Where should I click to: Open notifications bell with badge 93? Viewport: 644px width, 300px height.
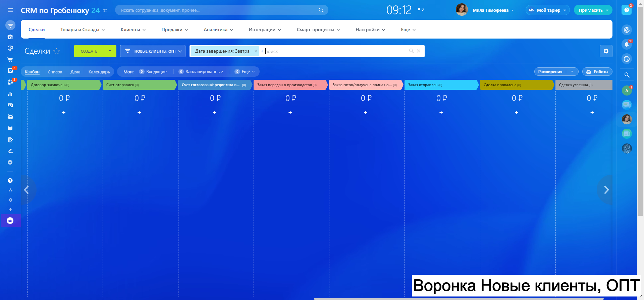pos(627,44)
